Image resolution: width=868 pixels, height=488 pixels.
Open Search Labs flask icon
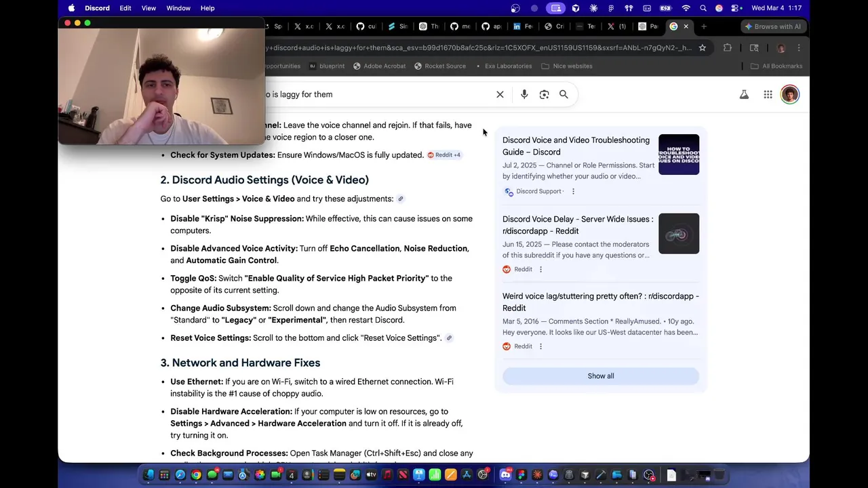pyautogui.click(x=744, y=95)
